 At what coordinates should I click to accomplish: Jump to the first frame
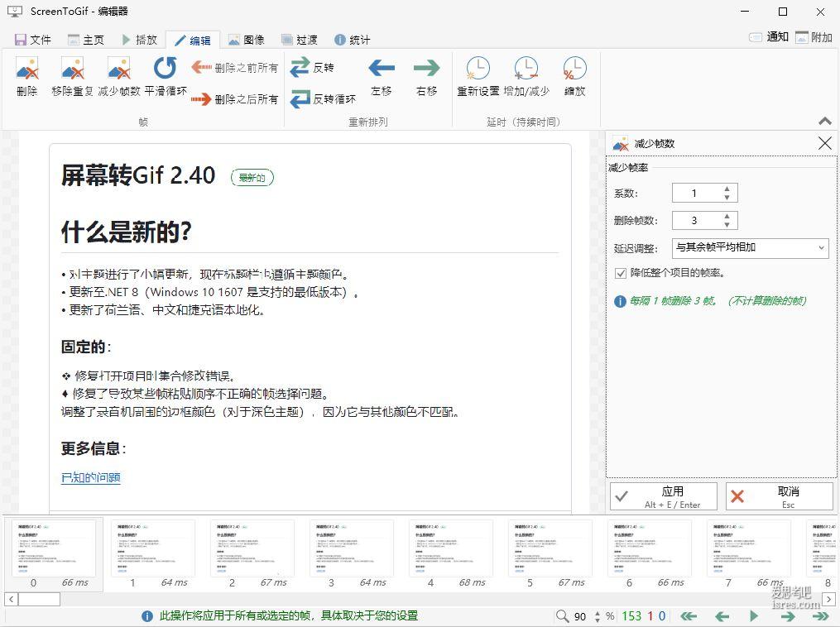pos(689,616)
